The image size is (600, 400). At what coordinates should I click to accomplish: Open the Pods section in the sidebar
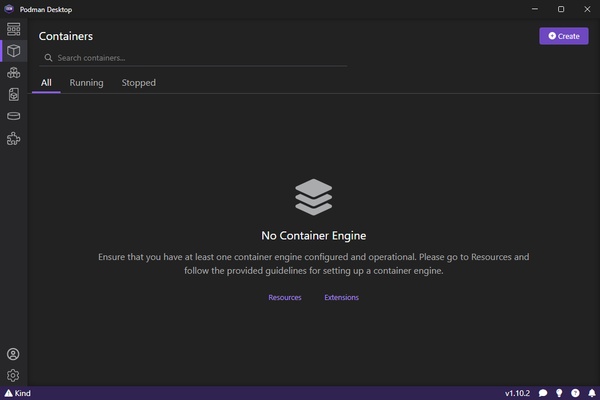13,72
